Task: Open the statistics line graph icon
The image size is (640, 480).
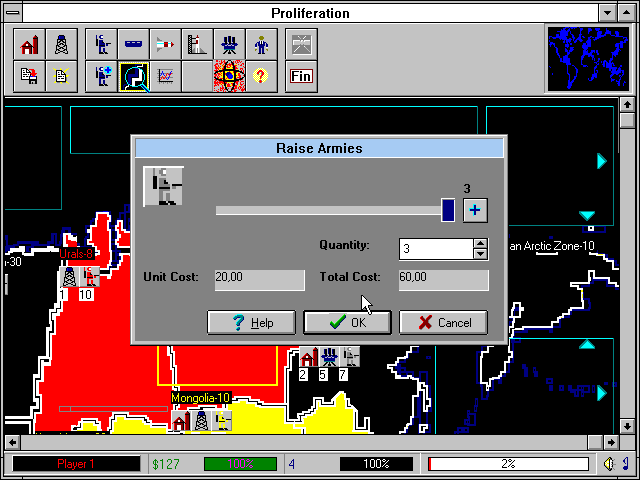Action: pos(165,76)
